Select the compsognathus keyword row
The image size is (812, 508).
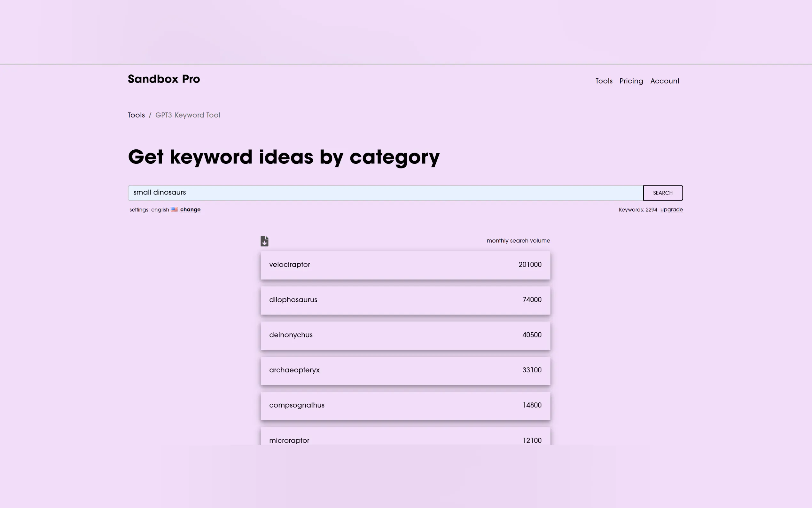click(405, 406)
